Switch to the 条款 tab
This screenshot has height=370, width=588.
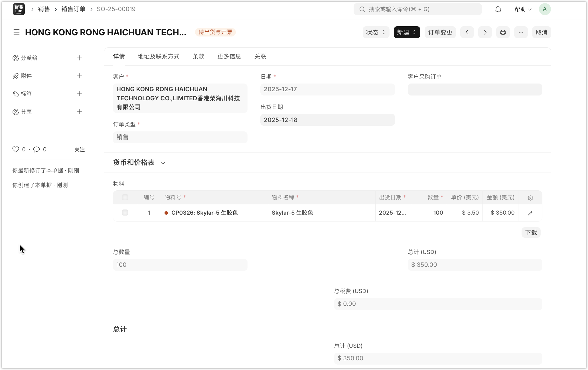[198, 56]
